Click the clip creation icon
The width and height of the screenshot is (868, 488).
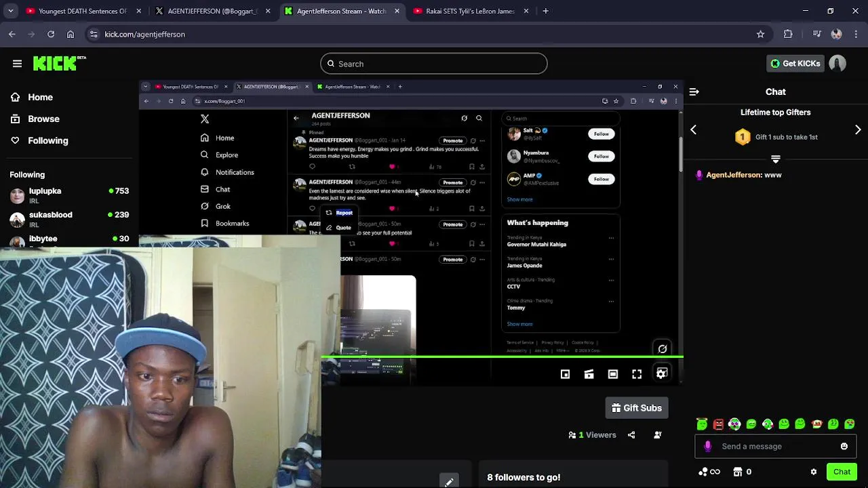(x=589, y=374)
